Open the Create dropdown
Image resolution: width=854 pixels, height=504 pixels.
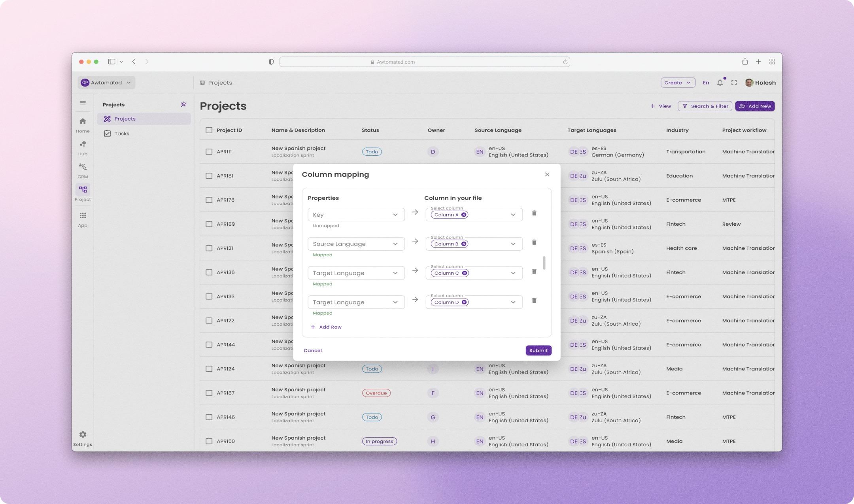pyautogui.click(x=678, y=83)
